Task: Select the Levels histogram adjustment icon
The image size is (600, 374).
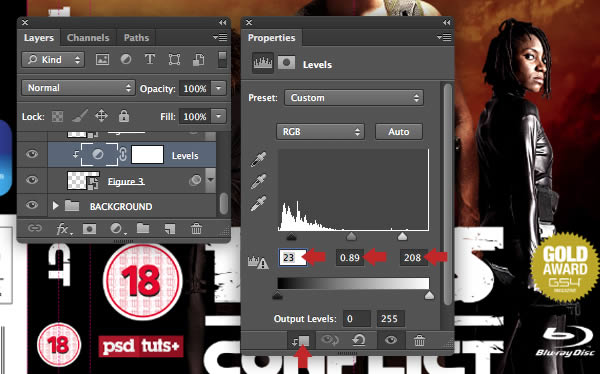Action: click(x=263, y=63)
